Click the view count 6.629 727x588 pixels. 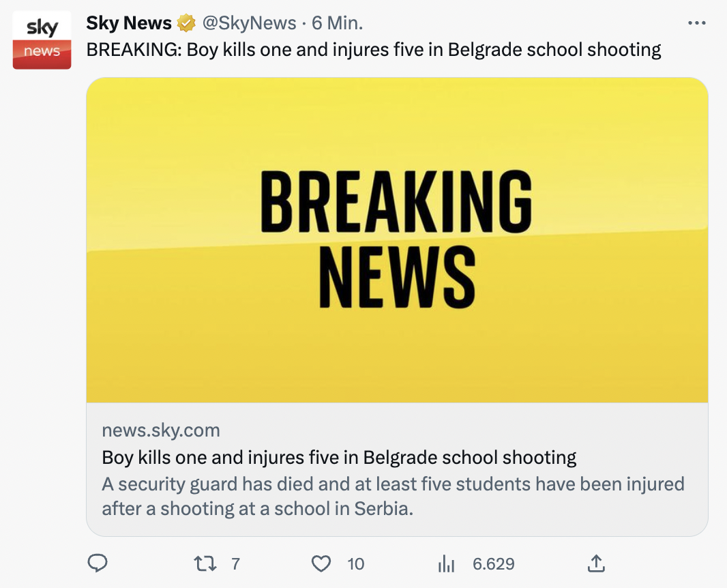pos(493,564)
